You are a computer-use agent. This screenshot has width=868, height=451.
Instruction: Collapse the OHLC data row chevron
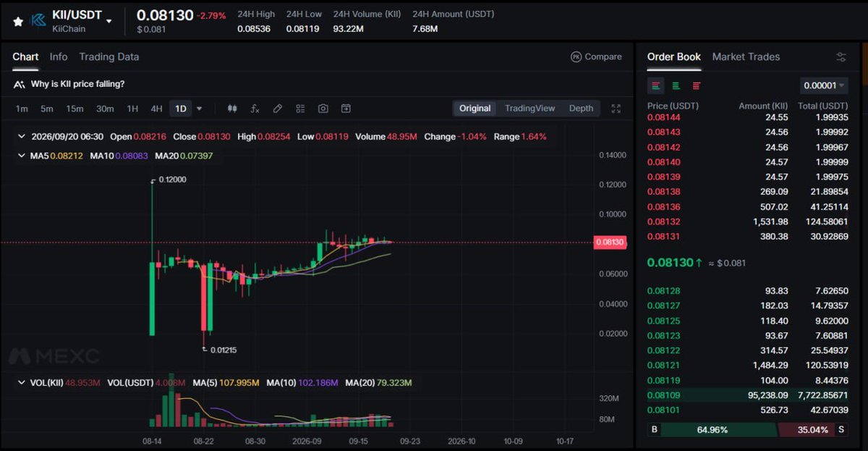(x=22, y=136)
